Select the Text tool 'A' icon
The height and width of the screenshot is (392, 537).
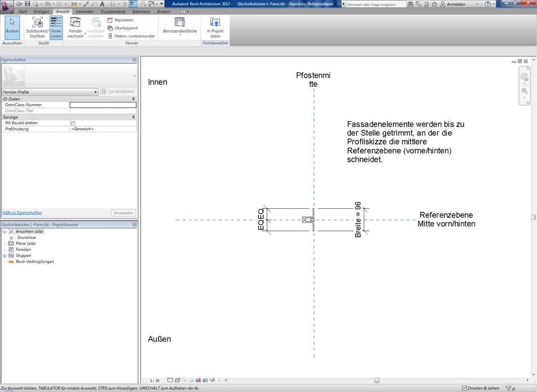(102, 4)
